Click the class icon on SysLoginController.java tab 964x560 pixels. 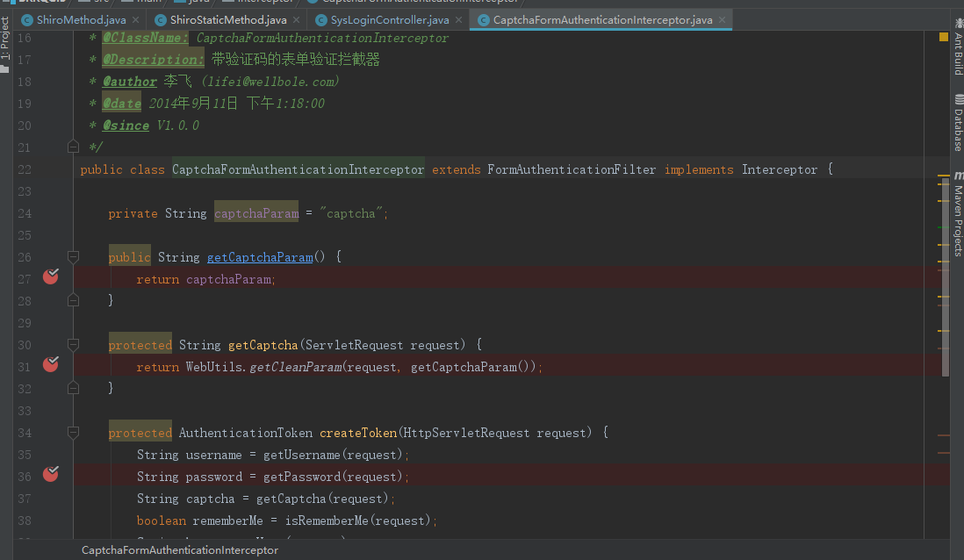pos(320,19)
